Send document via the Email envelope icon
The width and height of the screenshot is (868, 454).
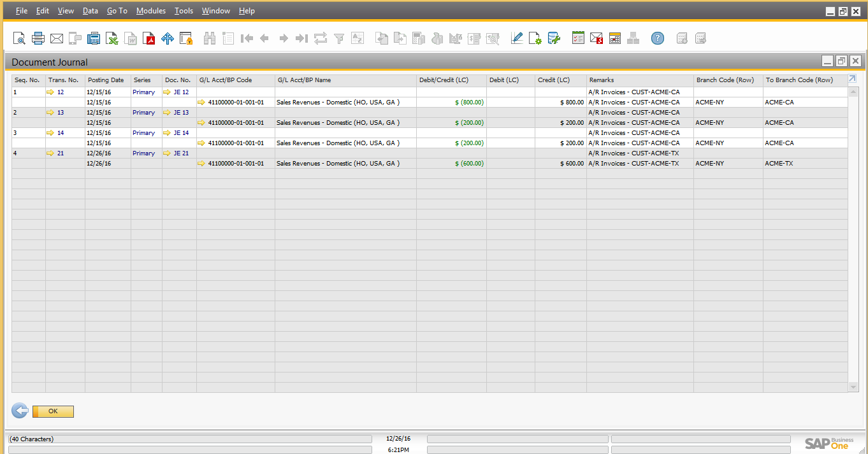coord(57,39)
